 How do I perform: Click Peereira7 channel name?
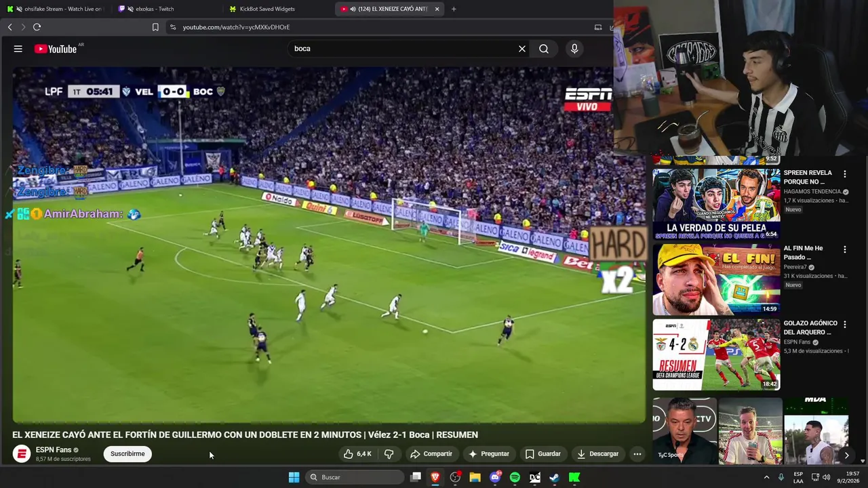pos(796,267)
